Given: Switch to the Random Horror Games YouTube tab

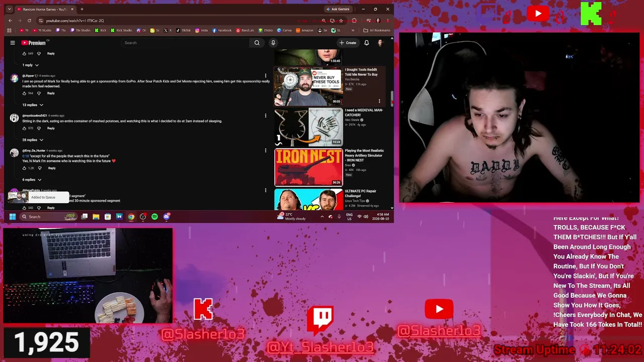Looking at the screenshot, I should (45, 9).
